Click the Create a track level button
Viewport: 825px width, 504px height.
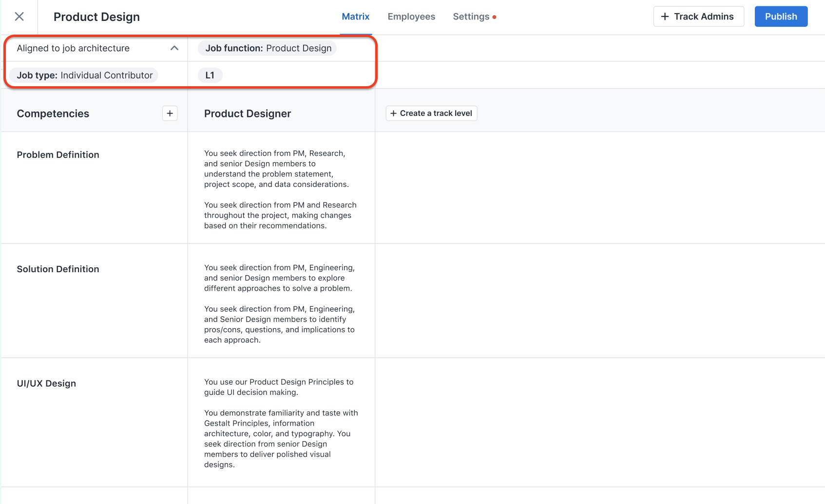click(431, 113)
